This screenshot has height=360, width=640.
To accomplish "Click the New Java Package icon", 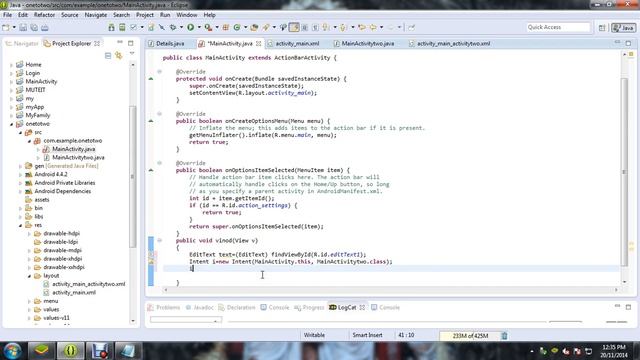I will click(226, 27).
